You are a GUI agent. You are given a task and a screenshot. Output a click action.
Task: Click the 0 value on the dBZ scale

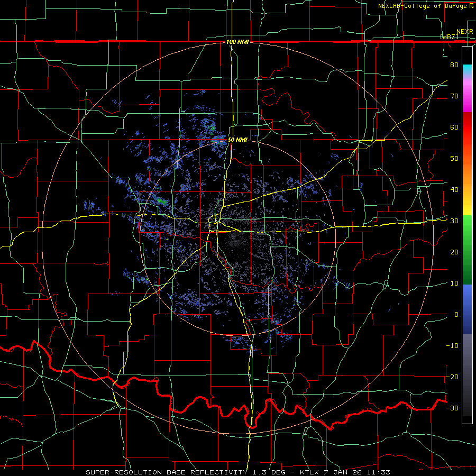point(456,315)
